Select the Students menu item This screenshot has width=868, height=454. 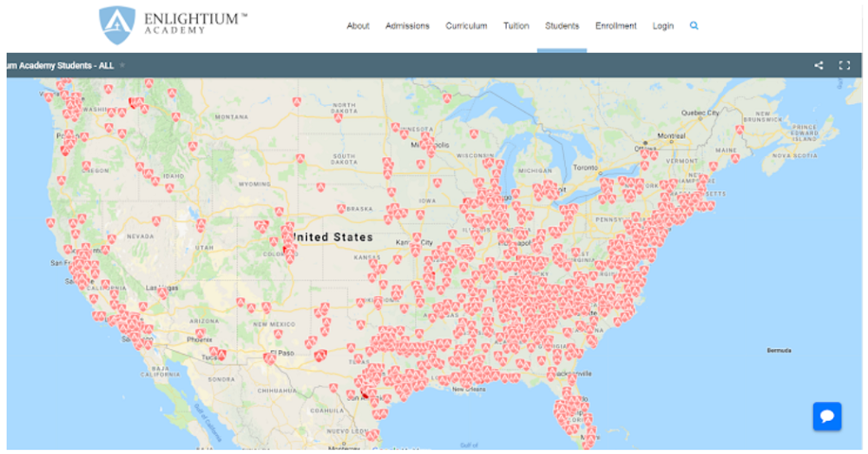coord(562,26)
